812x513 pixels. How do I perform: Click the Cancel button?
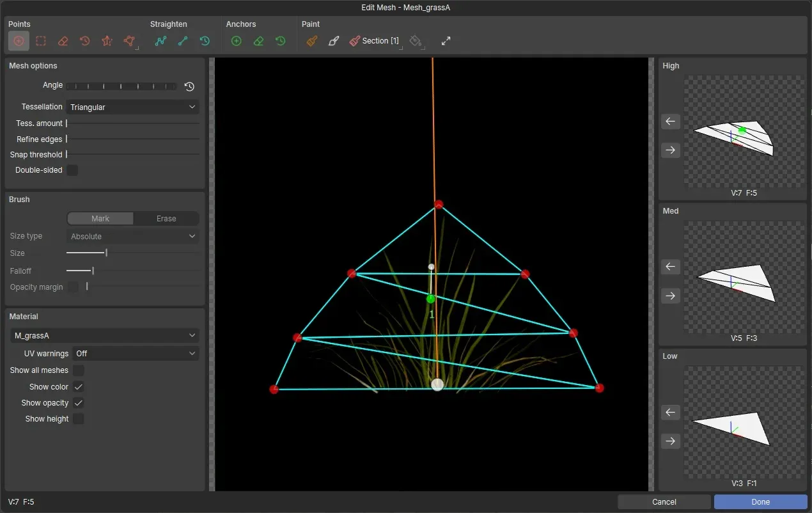click(664, 502)
